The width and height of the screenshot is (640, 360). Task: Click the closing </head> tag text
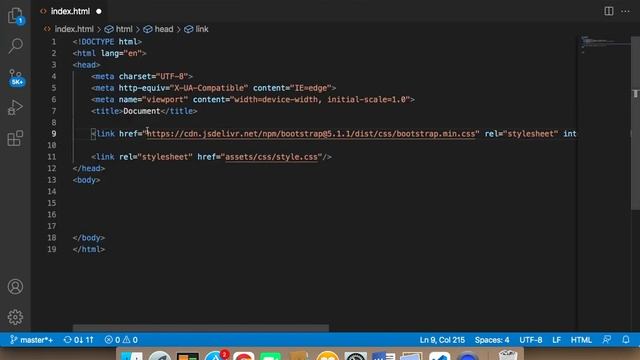click(89, 168)
